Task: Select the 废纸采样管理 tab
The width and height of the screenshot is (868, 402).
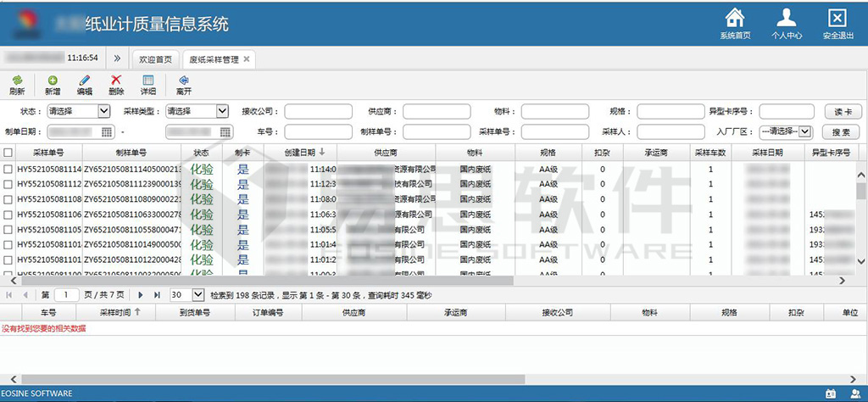Action: click(214, 59)
